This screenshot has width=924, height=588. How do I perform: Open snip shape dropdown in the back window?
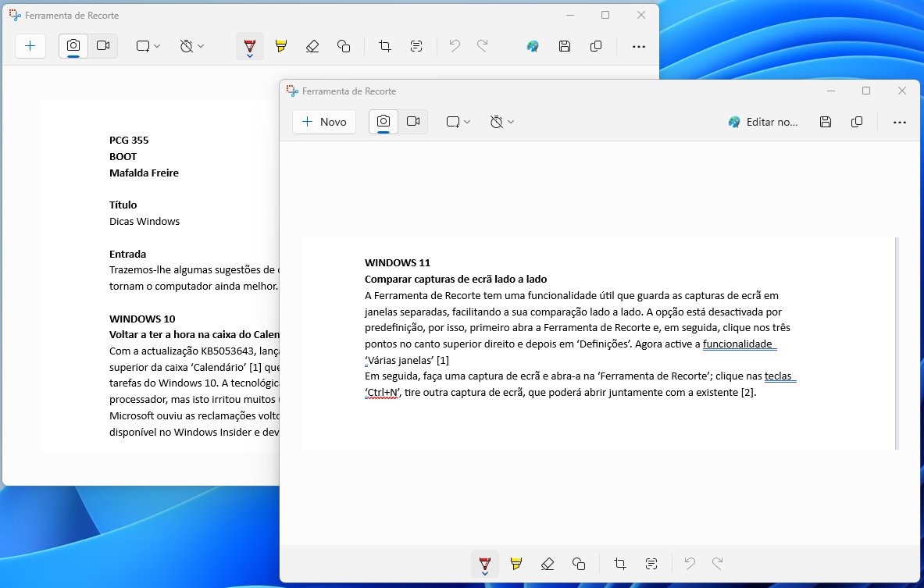click(x=148, y=46)
